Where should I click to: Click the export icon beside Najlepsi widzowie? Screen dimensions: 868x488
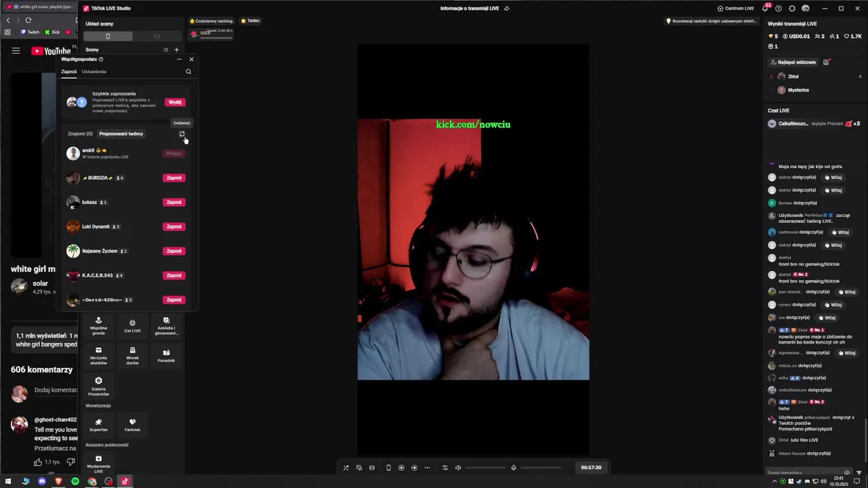point(826,62)
